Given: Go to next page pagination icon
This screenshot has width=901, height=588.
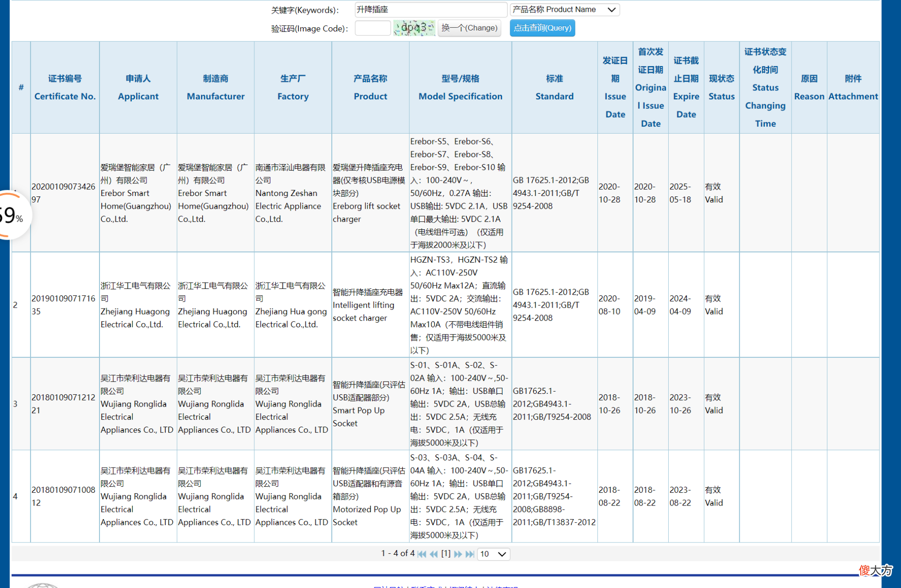Looking at the screenshot, I should click(458, 554).
